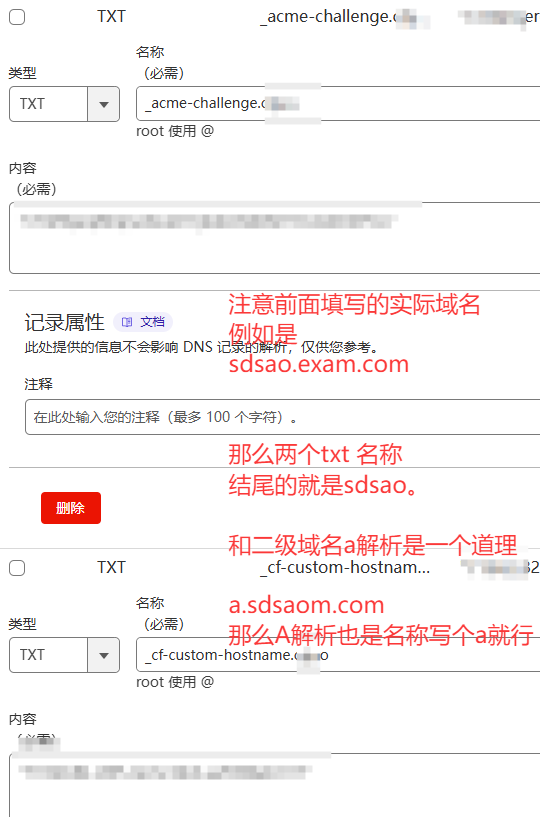Click the _acme-challenge name in the record row header
The width and height of the screenshot is (540, 817).
[x=345, y=17]
